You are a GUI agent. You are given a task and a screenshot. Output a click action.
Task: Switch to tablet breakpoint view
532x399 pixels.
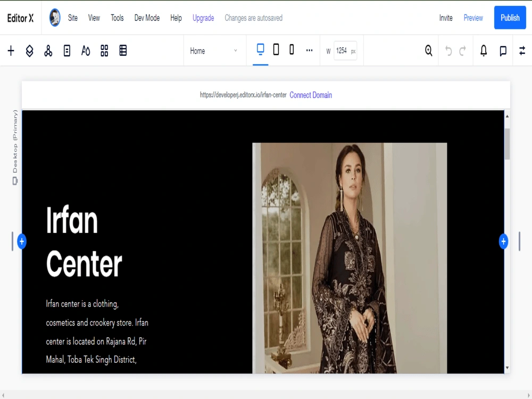[276, 49]
